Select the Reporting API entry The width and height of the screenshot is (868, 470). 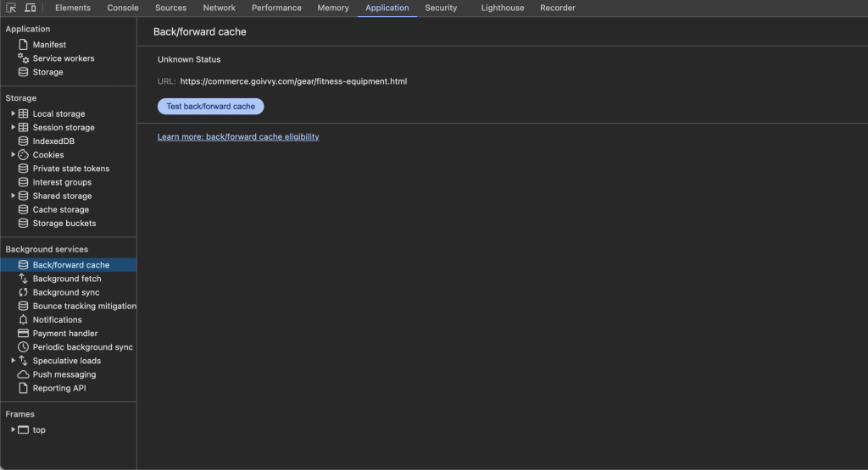[58, 389]
